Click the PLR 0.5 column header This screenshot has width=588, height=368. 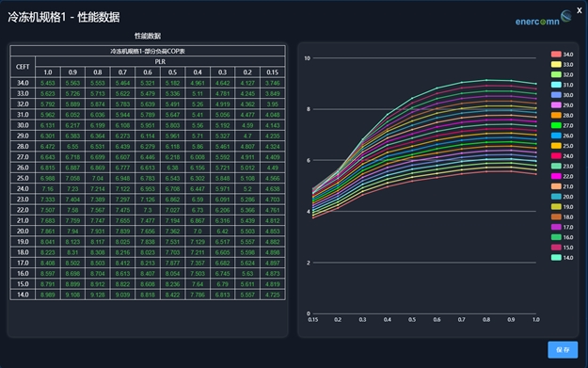click(x=172, y=72)
